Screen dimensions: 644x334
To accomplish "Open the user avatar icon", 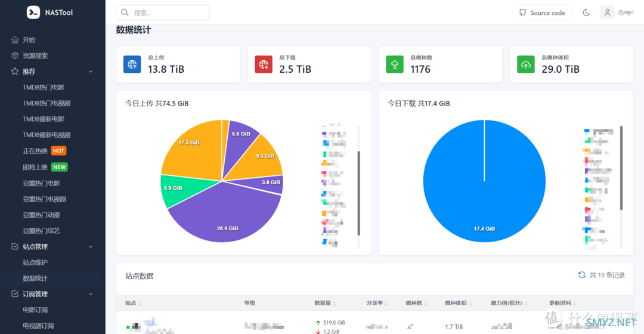I will pyautogui.click(x=607, y=13).
